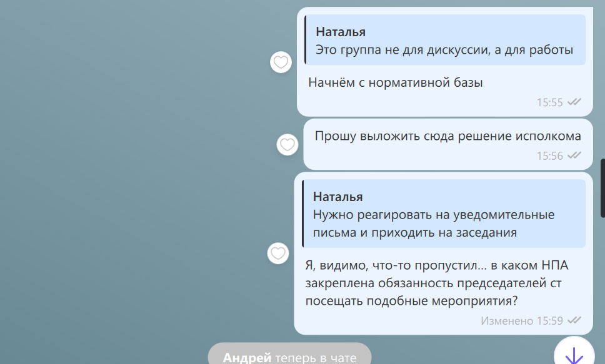Select the message about решение исполкома

pyautogui.click(x=447, y=136)
